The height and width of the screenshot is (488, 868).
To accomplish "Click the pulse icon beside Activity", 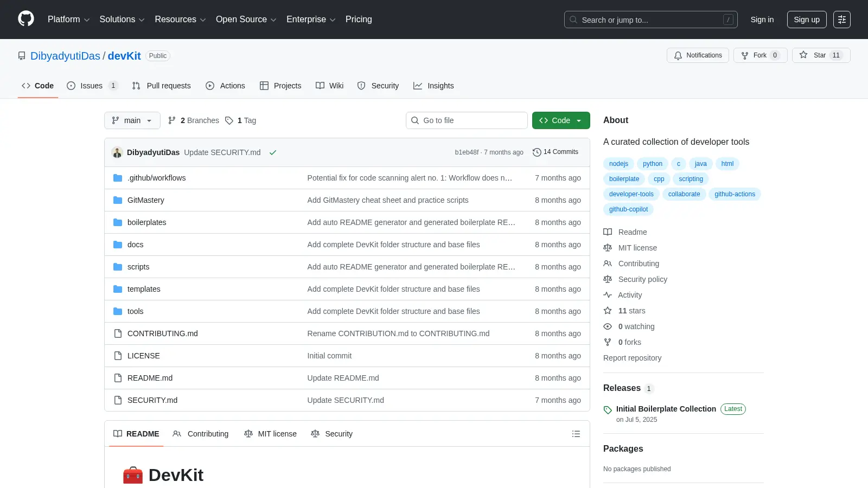I will [608, 295].
